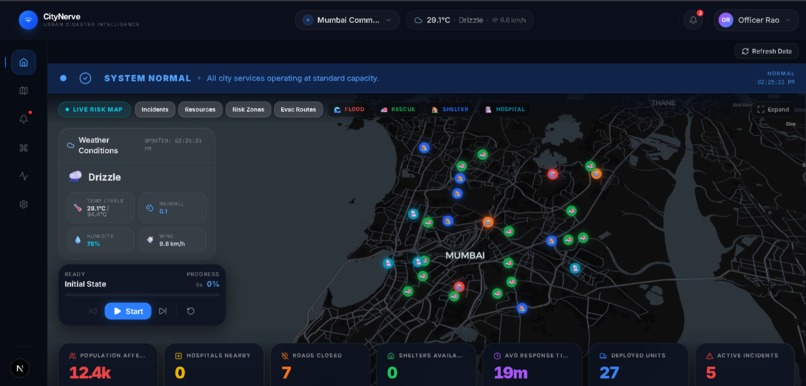Click the 0% progress value
The height and width of the screenshot is (386, 806).
[x=213, y=284]
